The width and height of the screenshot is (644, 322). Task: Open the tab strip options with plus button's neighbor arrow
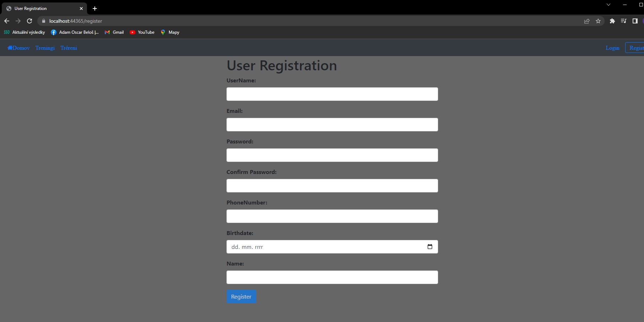coord(608,5)
